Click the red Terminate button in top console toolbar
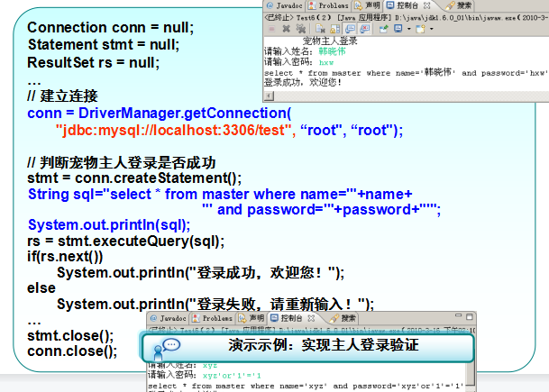This screenshot has width=549, height=392. tap(271, 29)
